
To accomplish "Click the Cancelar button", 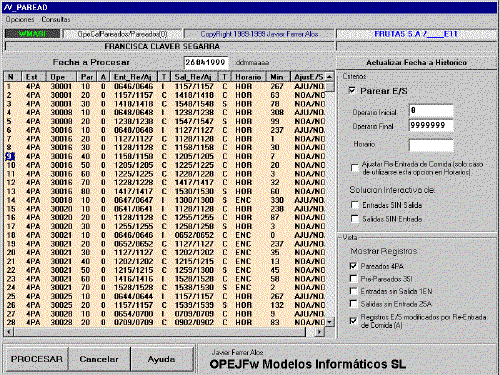I will pos(99,359).
